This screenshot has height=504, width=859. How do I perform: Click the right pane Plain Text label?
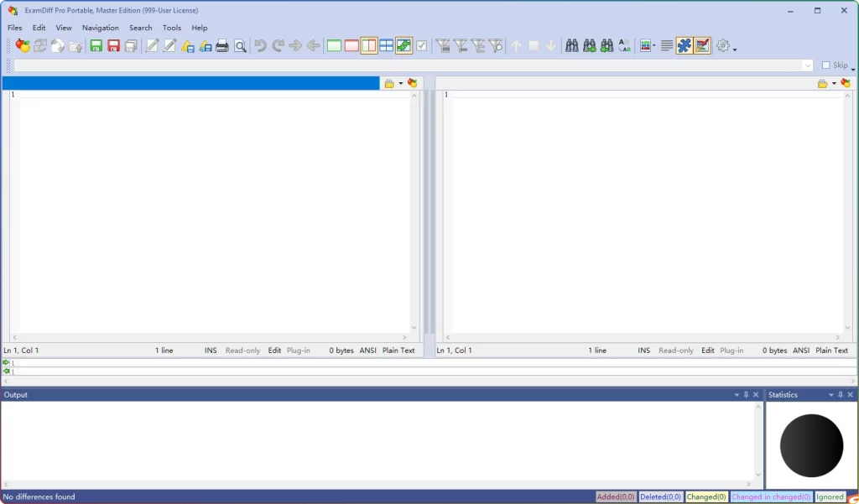click(831, 351)
